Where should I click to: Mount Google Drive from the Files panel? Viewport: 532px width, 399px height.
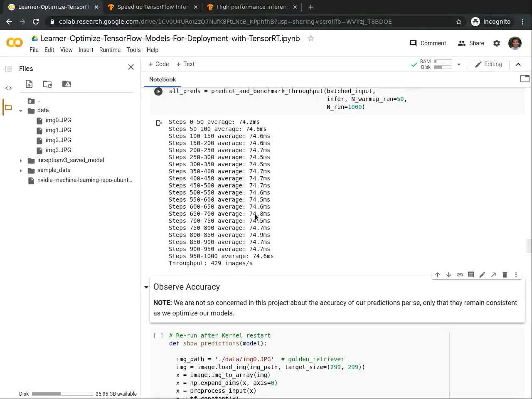point(66,84)
